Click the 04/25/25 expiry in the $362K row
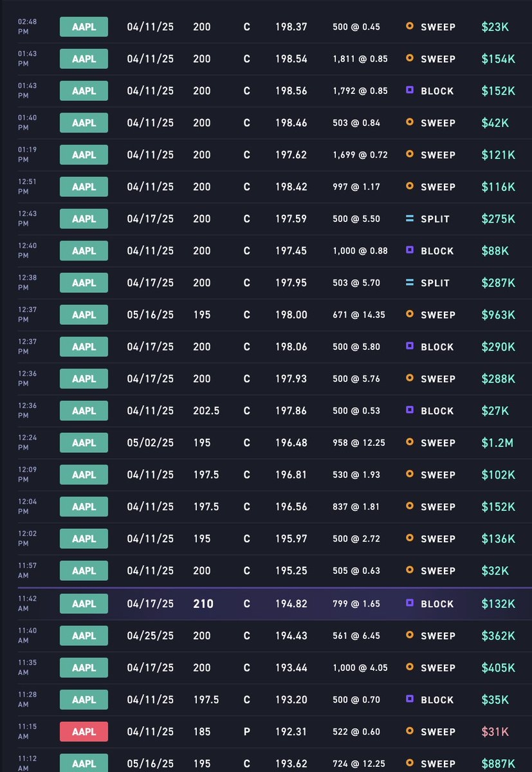Screen dimensions: 532x772 pos(151,636)
